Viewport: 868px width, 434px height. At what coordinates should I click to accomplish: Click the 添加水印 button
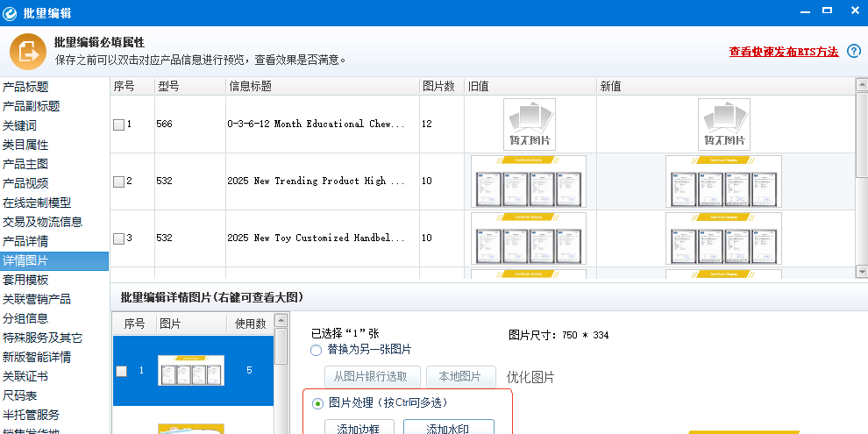pos(448,428)
